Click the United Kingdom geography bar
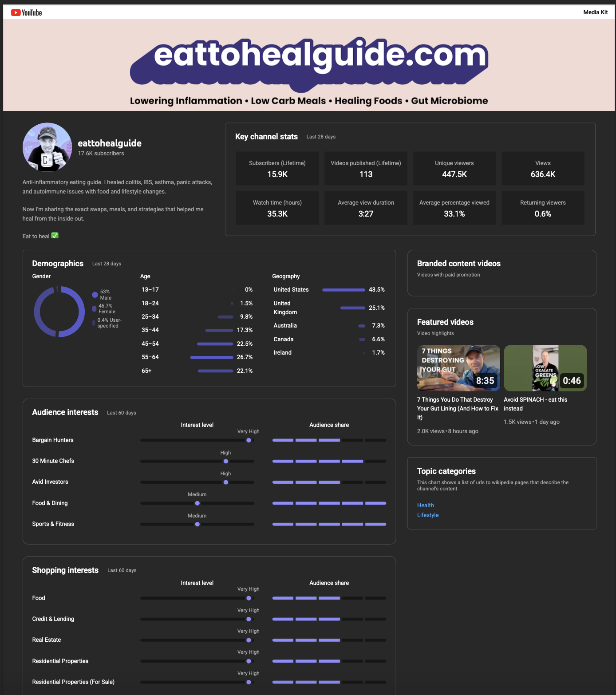The image size is (616, 695). 353,308
